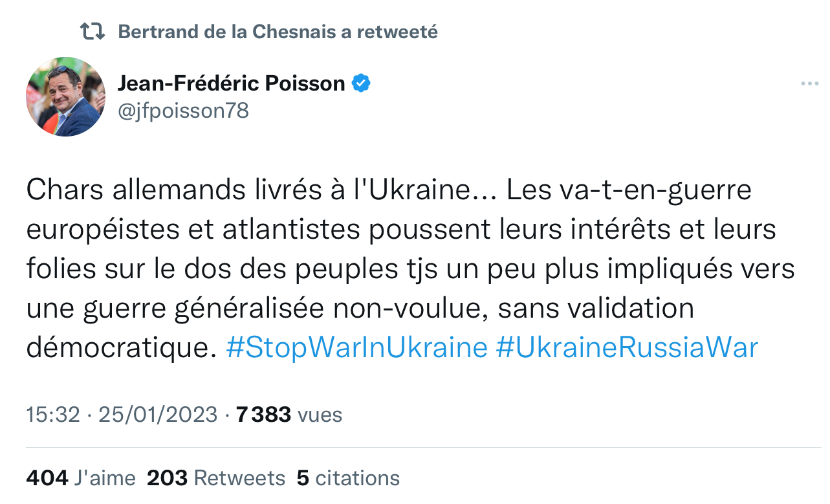Click the retweet arrows icon above the tweet
Screen dimensions: 830x504
click(x=92, y=31)
